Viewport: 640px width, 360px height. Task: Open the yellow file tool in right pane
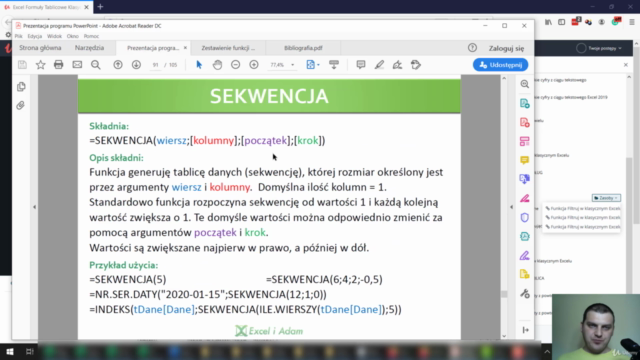coord(525,274)
